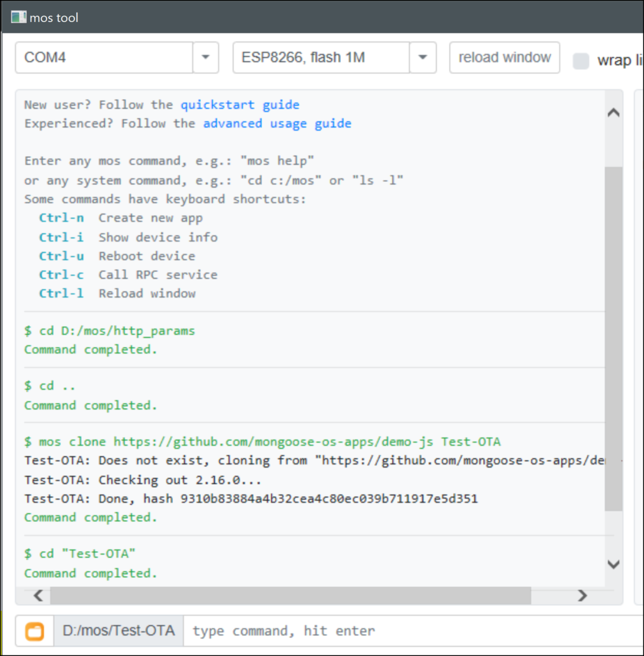Trigger Ctrl-u shortcut to reboot device
Viewport: 644px width, 656px height.
coord(61,256)
